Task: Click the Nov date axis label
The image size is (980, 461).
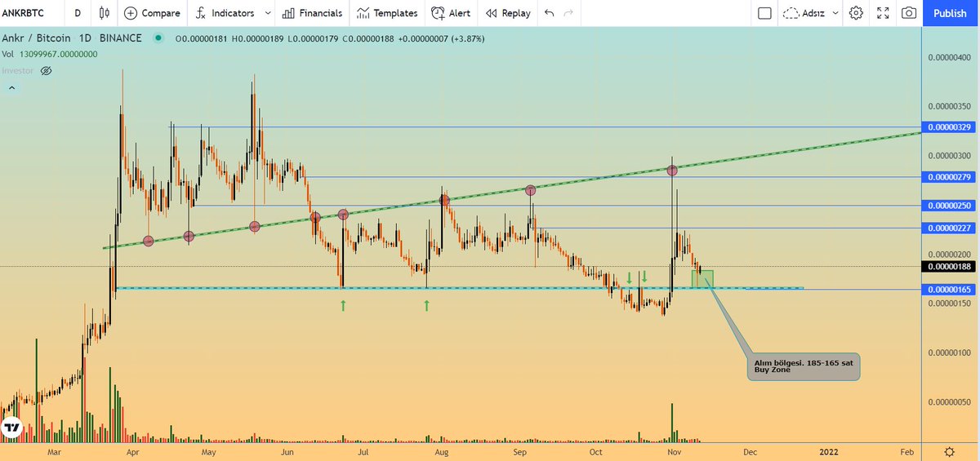Action: (674, 451)
